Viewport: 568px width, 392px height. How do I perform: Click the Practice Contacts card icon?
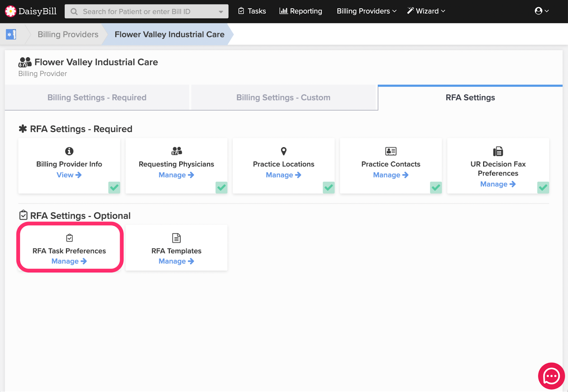391,151
